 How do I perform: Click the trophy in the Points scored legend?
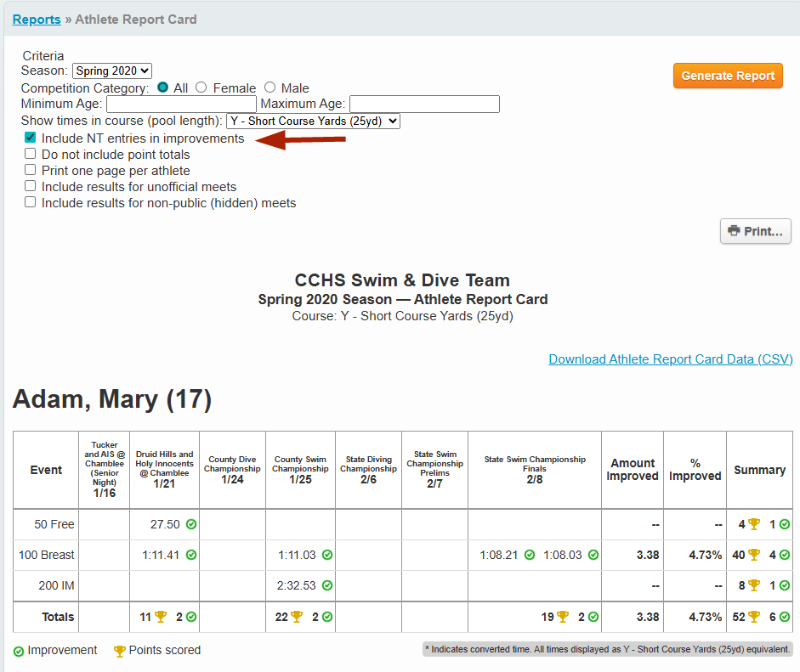pyautogui.click(x=120, y=650)
